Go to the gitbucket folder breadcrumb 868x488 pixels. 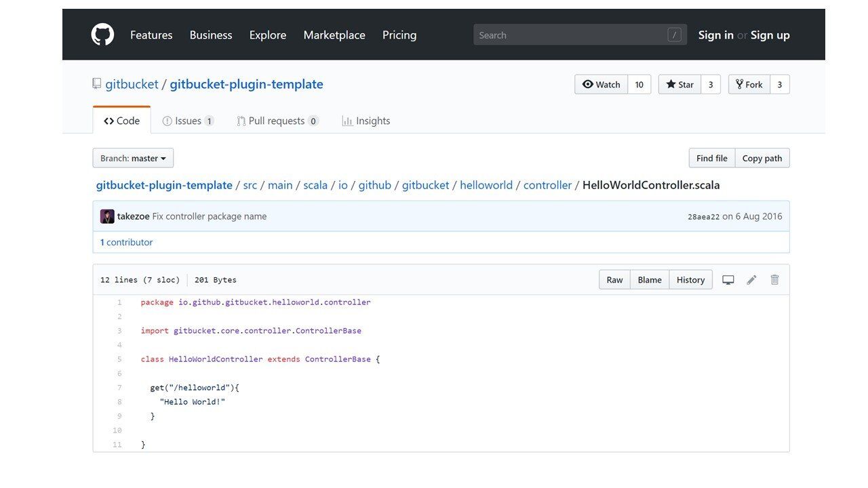426,185
